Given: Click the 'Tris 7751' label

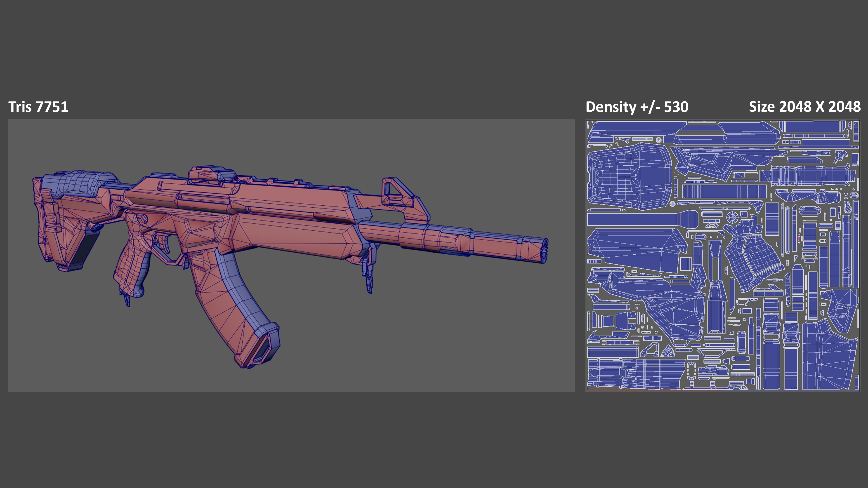Looking at the screenshot, I should [x=38, y=107].
